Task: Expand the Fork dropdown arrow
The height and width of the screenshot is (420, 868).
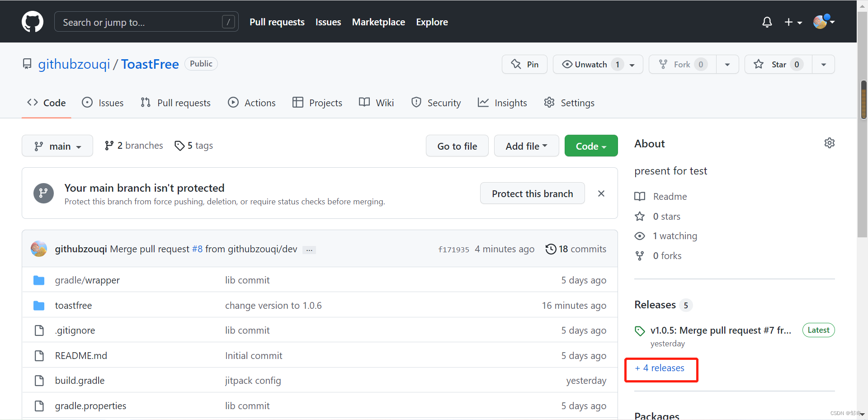Action: click(727, 64)
